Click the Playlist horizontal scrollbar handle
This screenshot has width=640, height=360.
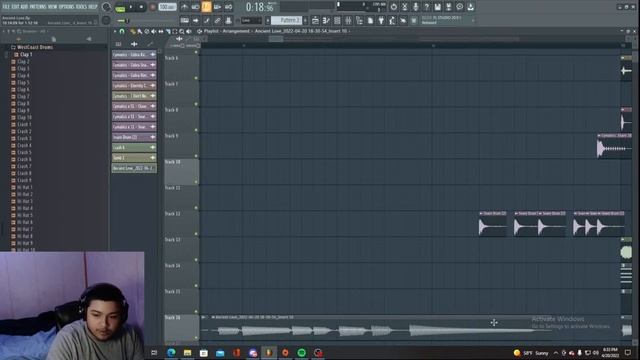point(276,39)
